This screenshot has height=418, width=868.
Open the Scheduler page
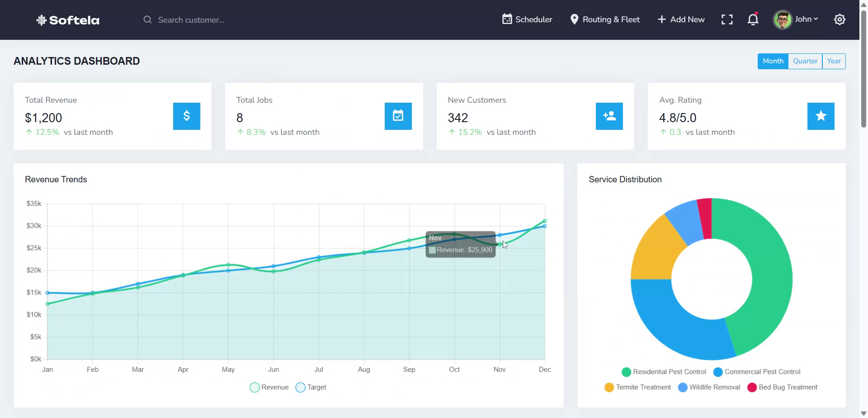[x=527, y=19]
